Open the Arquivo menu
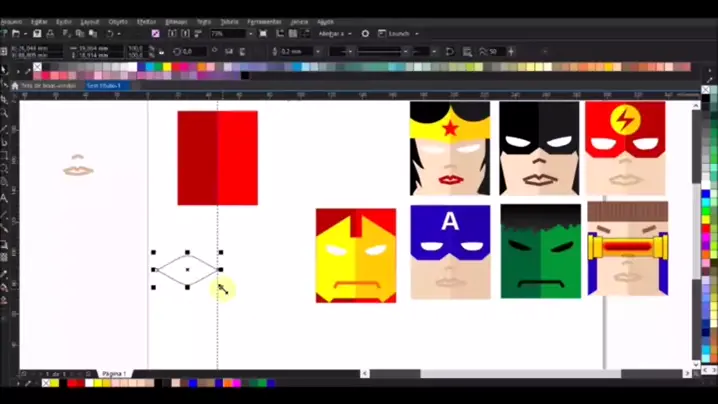 pyautogui.click(x=11, y=22)
